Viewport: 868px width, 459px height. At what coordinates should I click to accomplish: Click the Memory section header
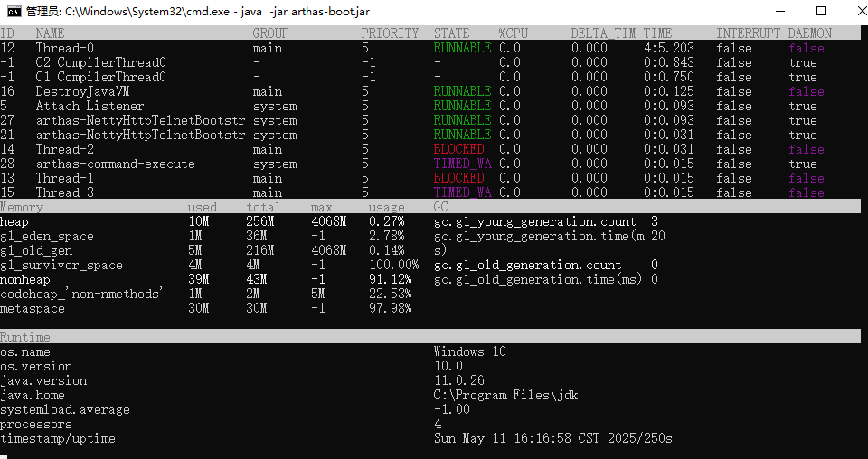tap(21, 207)
